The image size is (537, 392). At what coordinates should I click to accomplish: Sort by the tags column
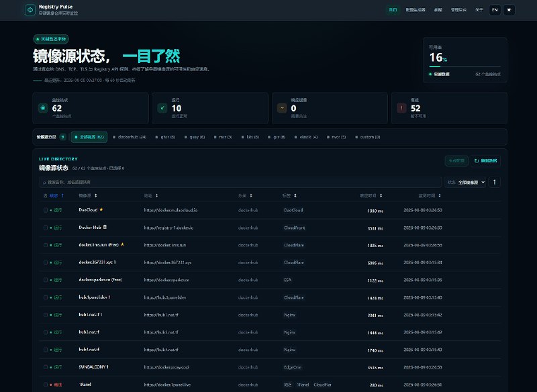[x=289, y=195]
